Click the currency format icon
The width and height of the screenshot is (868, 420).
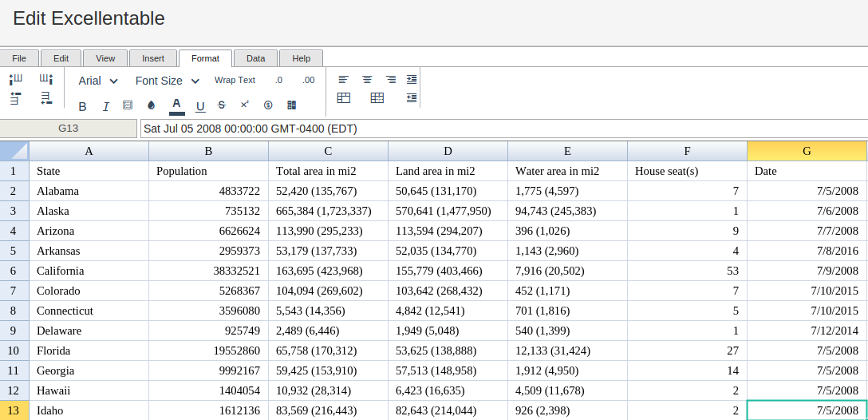coord(268,105)
